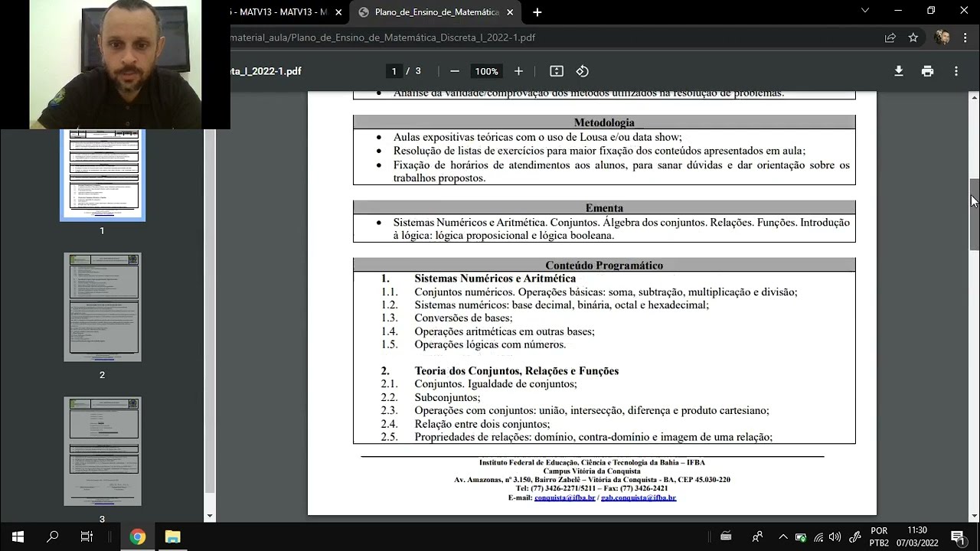The image size is (980, 551).
Task: Close the Plano_de_Ensino_de_Matemática tab
Action: 509,12
